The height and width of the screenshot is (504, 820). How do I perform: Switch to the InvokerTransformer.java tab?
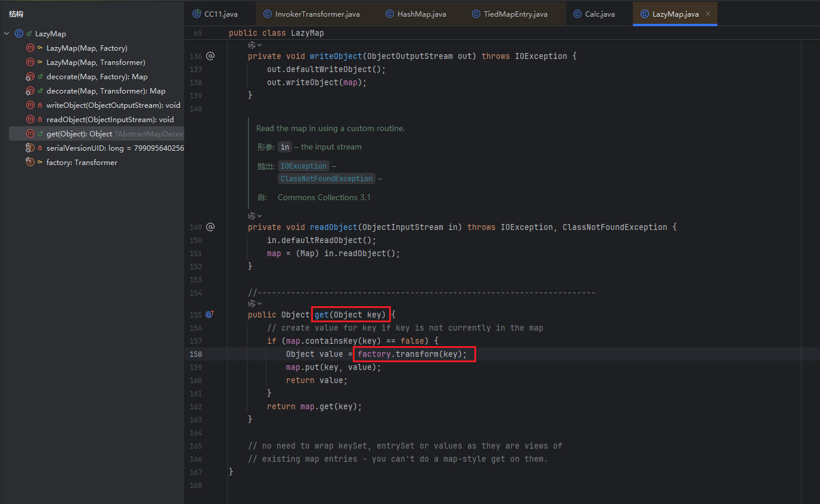(317, 14)
